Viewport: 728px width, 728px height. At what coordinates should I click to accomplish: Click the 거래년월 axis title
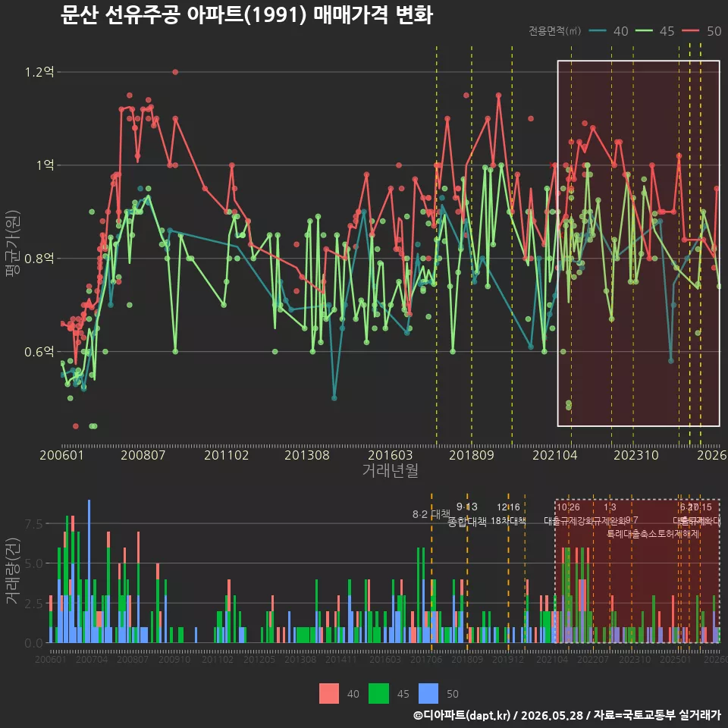(390, 470)
